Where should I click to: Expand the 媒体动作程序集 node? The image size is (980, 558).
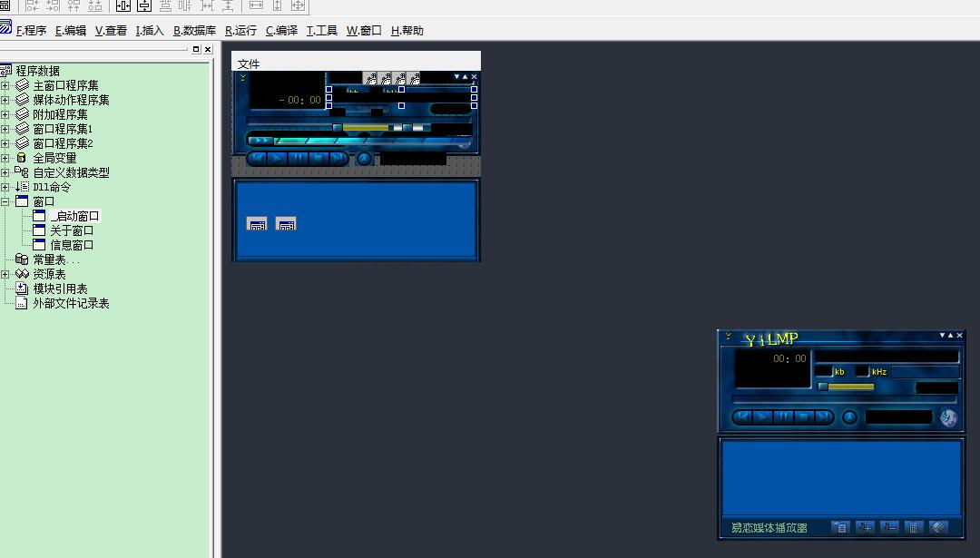[5, 100]
